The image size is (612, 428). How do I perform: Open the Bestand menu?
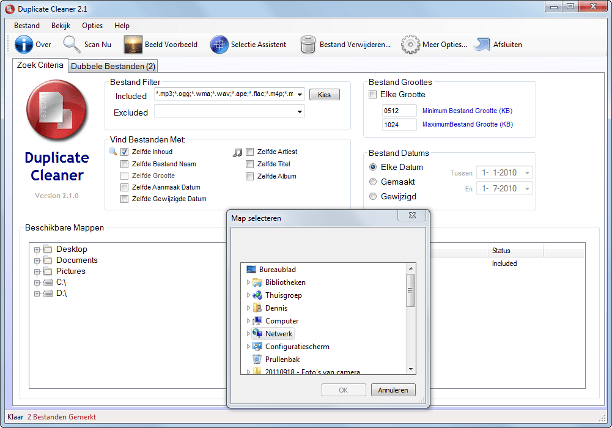point(27,25)
